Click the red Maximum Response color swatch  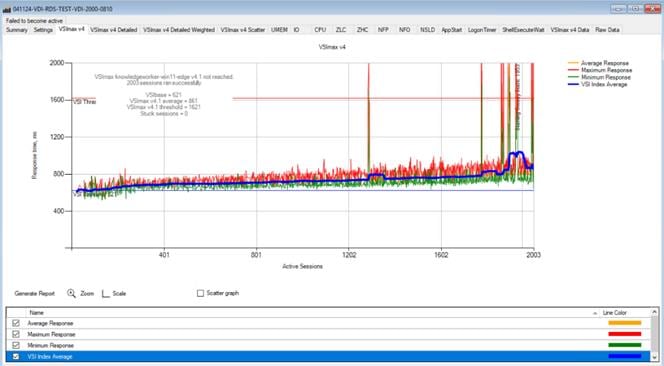coord(625,334)
